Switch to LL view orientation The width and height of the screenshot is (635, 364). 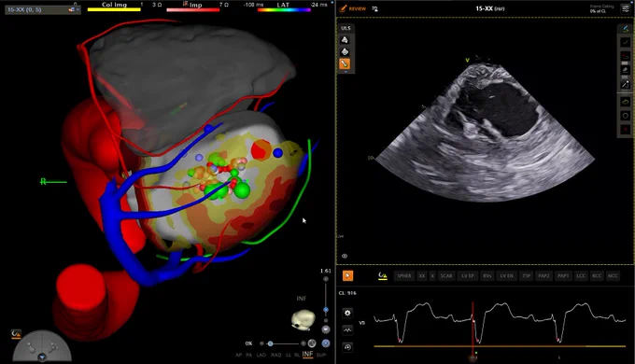click(x=289, y=355)
